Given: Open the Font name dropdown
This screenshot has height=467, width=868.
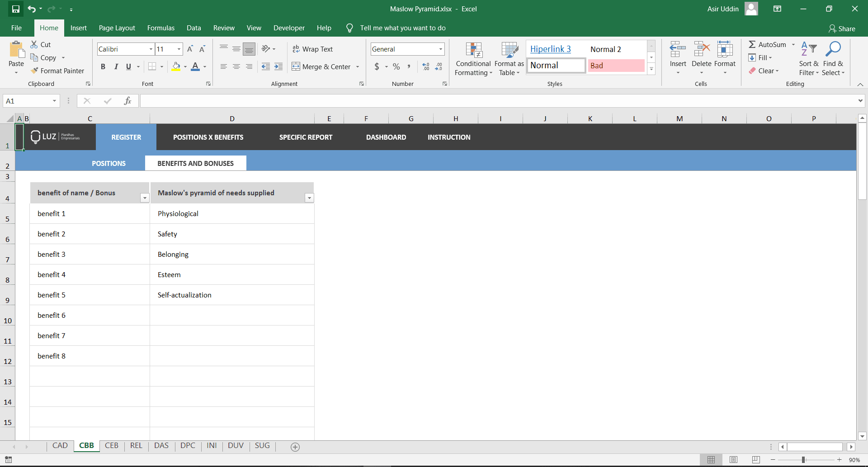Looking at the screenshot, I should 151,49.
